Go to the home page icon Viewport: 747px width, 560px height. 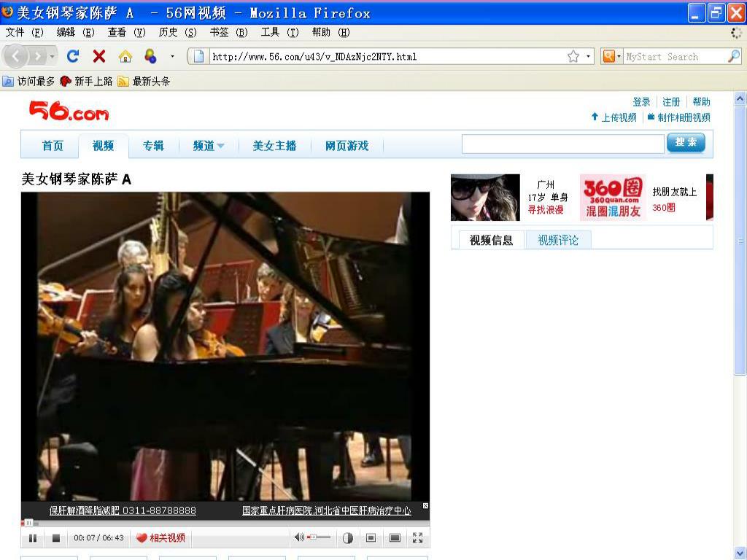point(125,57)
